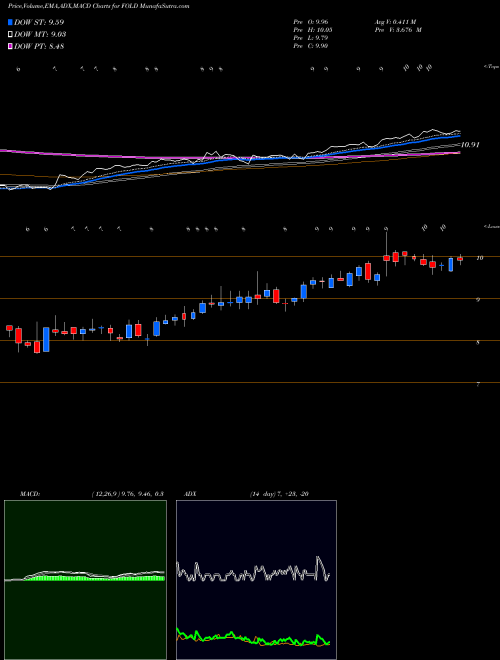
Task: Click the Pre V: 3.676 M value
Action: coord(397,30)
